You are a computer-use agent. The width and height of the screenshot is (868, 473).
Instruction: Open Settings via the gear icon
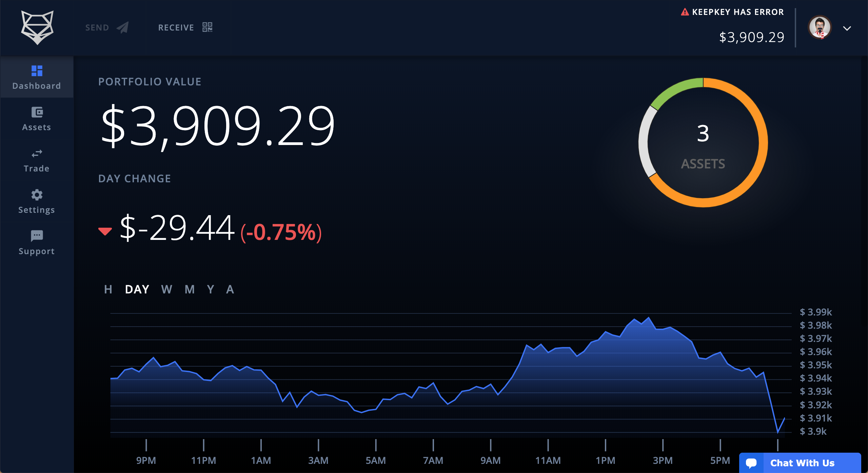click(x=37, y=195)
